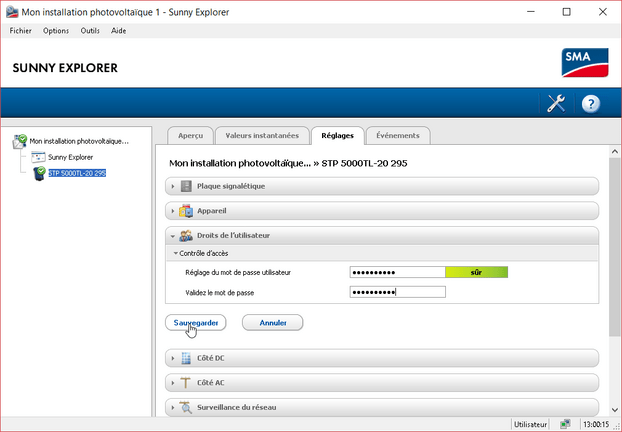The height and width of the screenshot is (432, 622).
Task: Click Sunny Explorer app icon in title bar
Action: [x=12, y=12]
